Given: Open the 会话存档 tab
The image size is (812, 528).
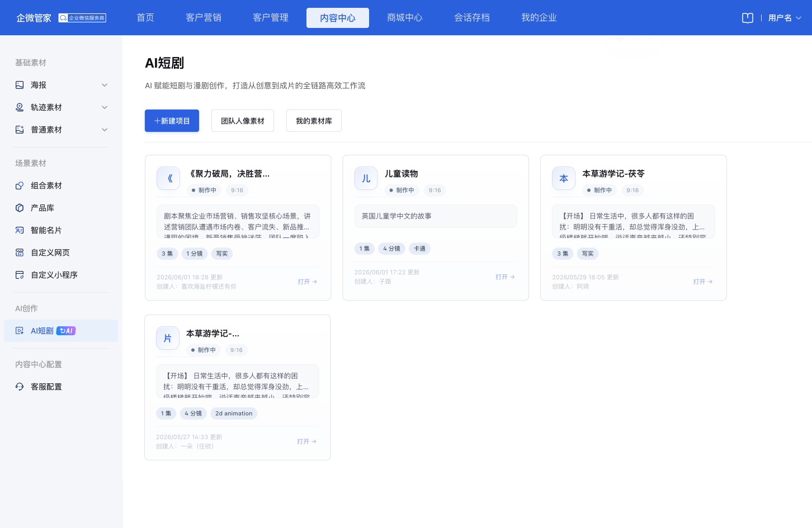Looking at the screenshot, I should point(472,18).
